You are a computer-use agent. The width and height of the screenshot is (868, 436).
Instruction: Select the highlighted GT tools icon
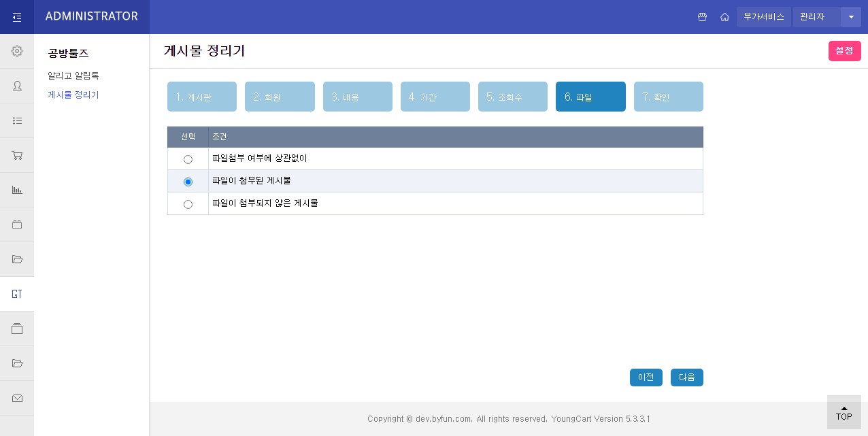coord(17,294)
